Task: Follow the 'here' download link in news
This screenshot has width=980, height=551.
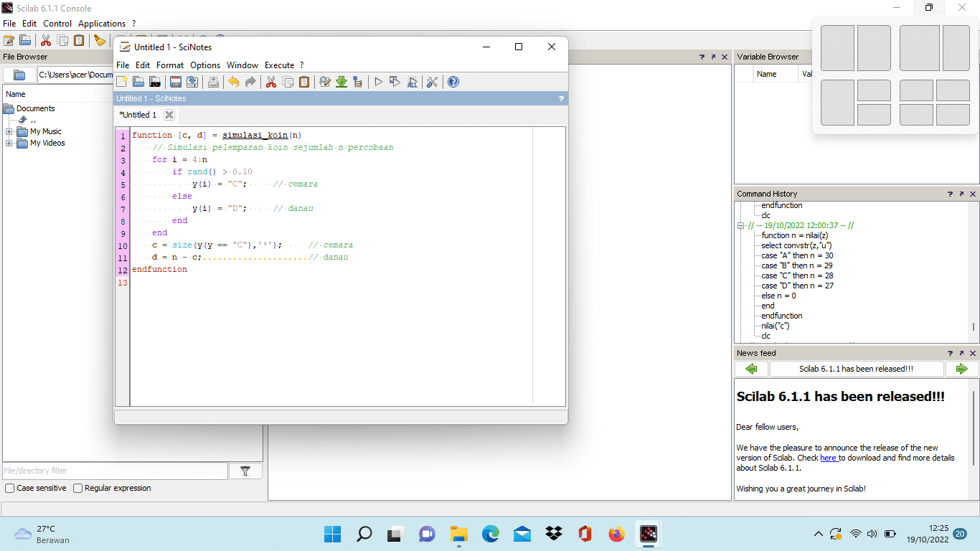Action: pyautogui.click(x=829, y=458)
